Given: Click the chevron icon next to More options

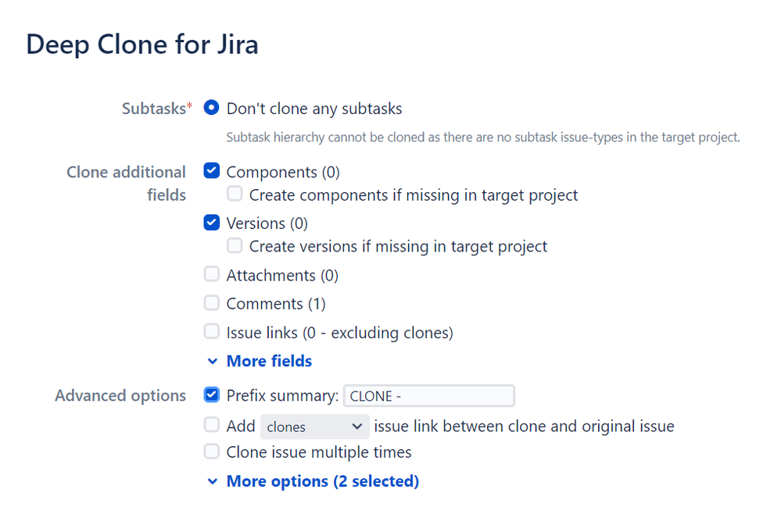Looking at the screenshot, I should click(x=213, y=481).
